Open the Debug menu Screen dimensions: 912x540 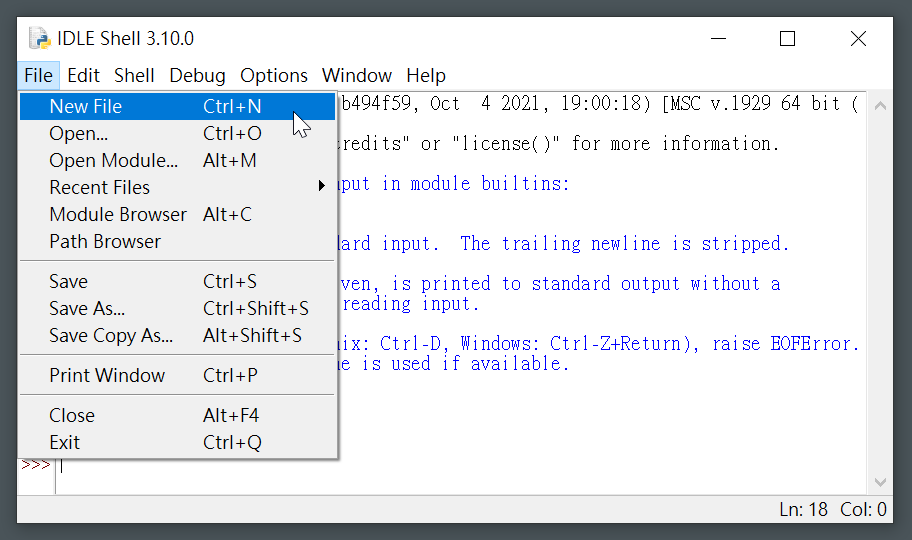(x=197, y=76)
